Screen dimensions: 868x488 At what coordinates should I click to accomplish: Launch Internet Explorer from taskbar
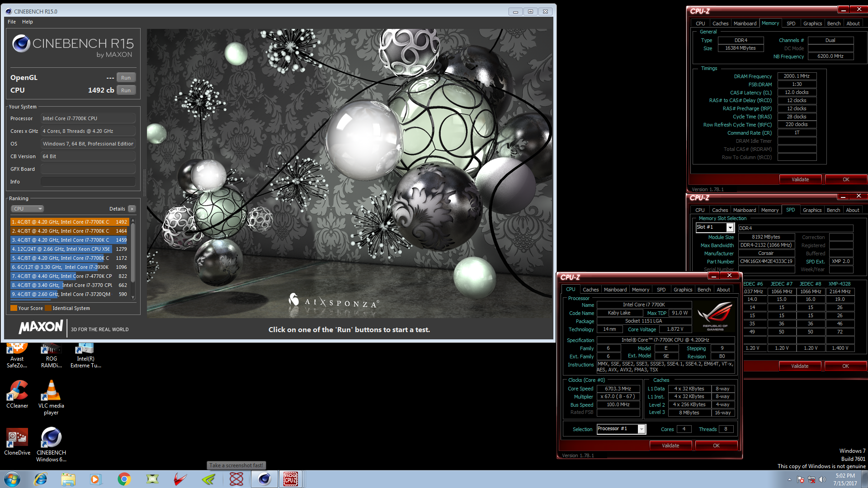41,479
